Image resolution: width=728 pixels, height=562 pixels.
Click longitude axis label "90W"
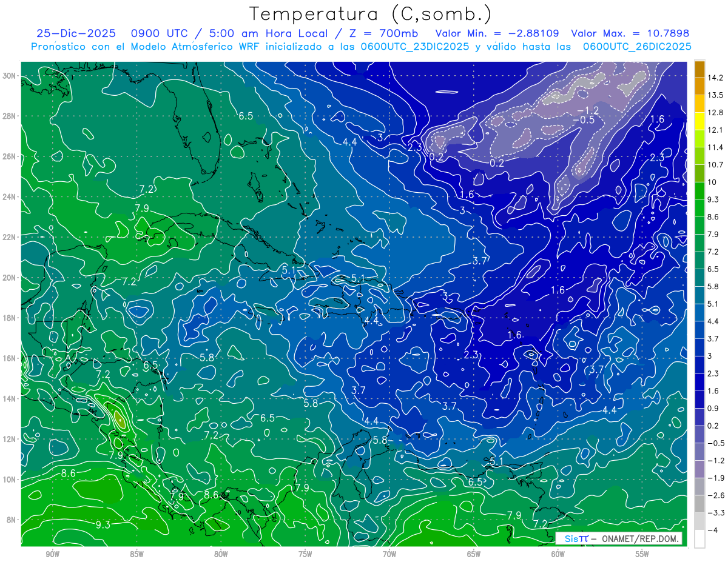coord(52,554)
